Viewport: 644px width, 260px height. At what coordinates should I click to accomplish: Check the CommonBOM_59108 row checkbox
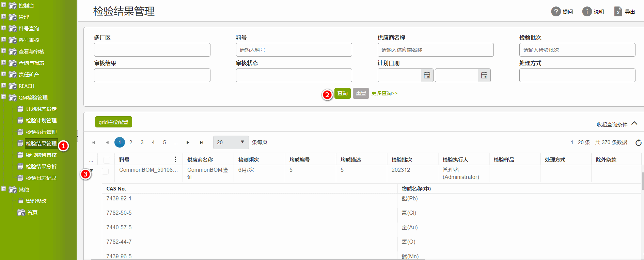coord(105,171)
